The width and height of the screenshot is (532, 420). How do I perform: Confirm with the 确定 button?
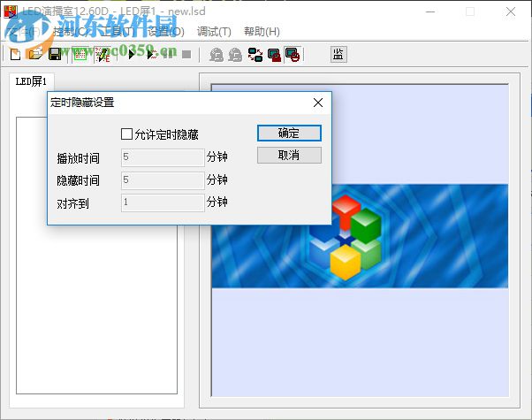(289, 134)
